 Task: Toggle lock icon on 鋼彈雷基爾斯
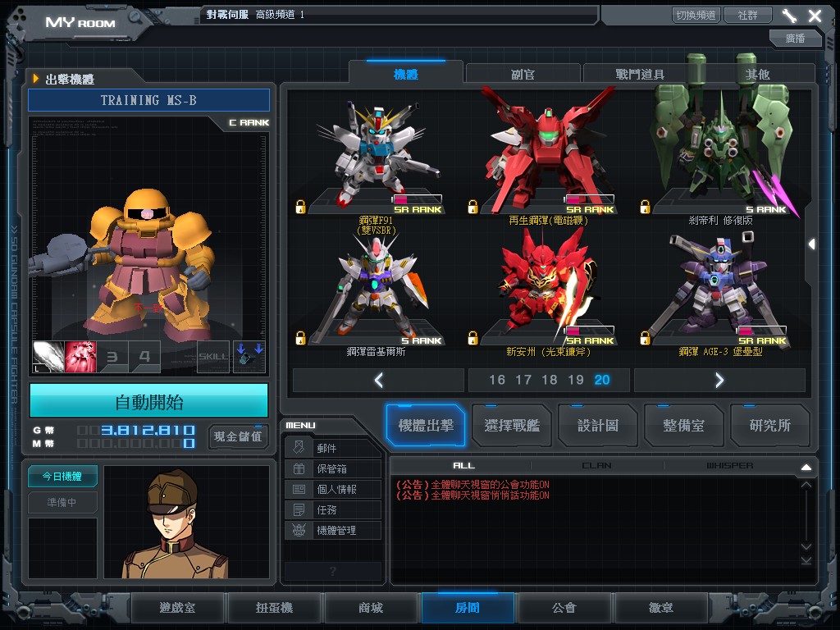[300, 338]
